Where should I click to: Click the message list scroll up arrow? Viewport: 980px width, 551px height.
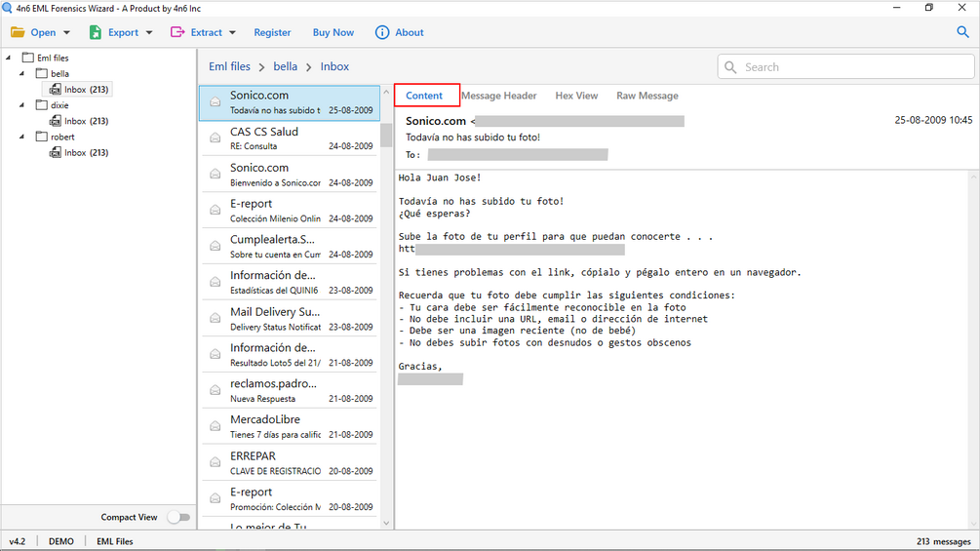pyautogui.click(x=386, y=92)
